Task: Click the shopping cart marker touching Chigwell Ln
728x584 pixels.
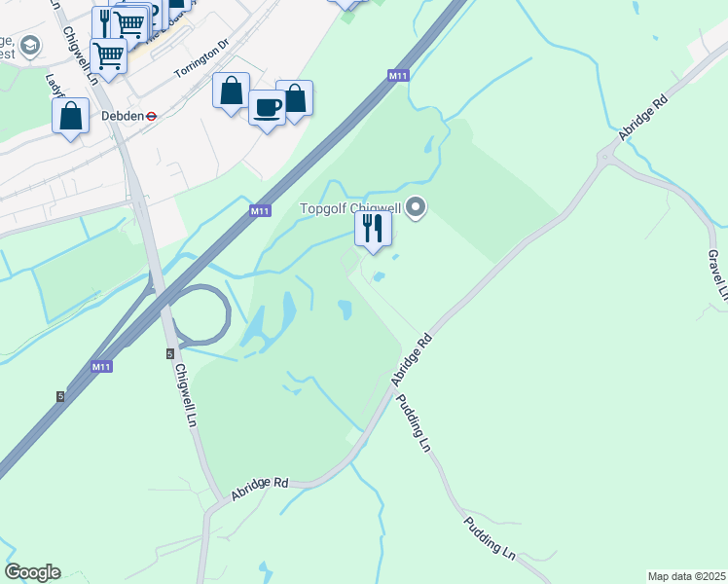Action: click(109, 57)
